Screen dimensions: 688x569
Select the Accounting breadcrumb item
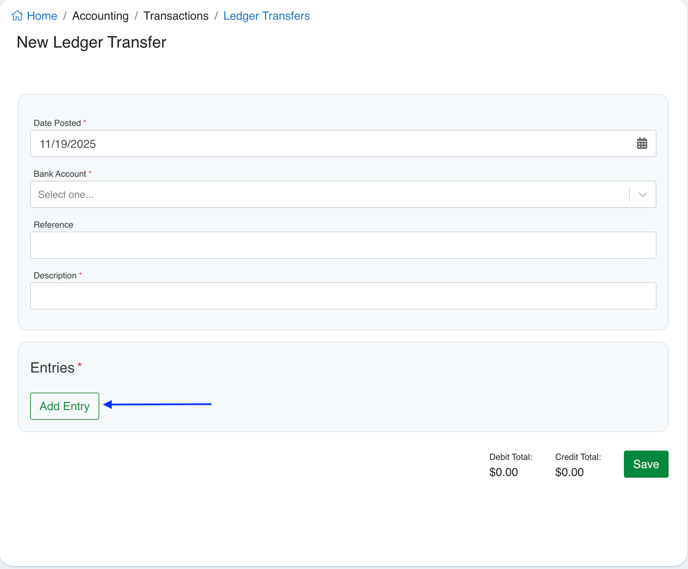100,16
